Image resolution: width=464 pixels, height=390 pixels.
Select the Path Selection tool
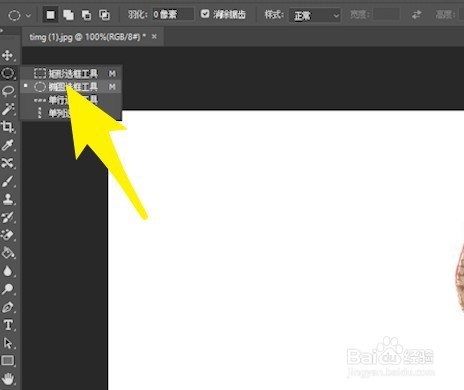tap(8, 343)
